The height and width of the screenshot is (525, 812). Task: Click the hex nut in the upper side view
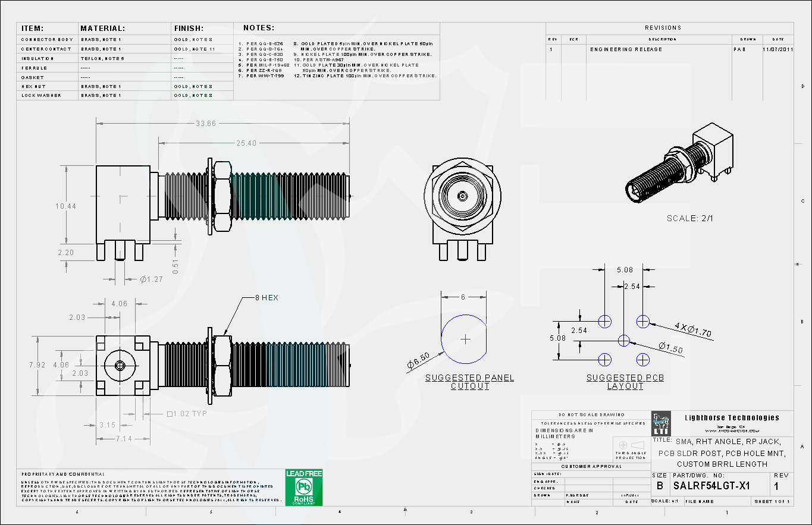click(x=222, y=196)
